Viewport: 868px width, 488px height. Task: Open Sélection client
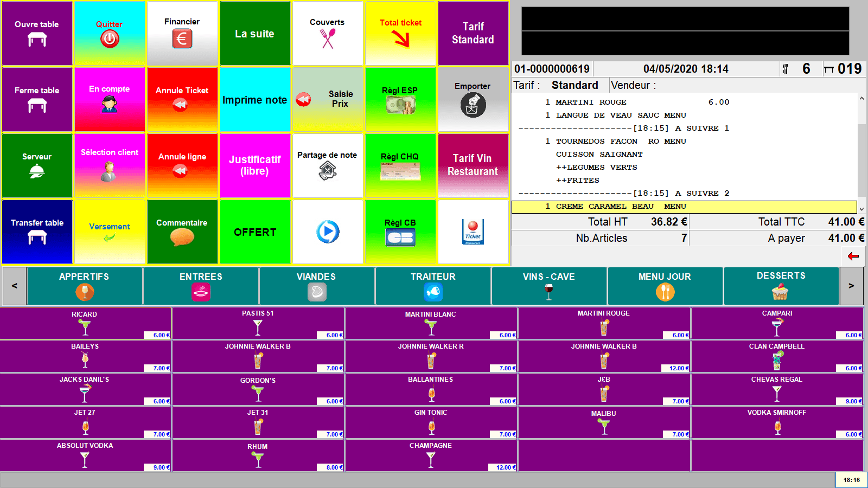click(x=110, y=165)
